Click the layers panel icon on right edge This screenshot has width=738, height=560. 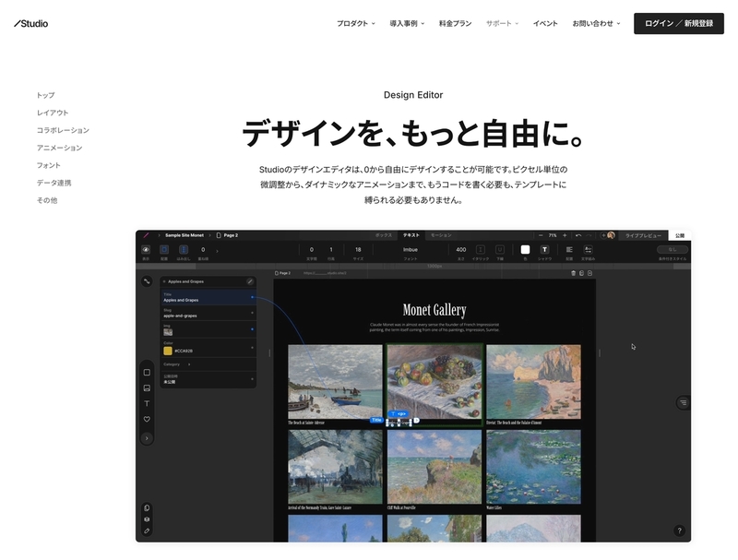pyautogui.click(x=683, y=402)
